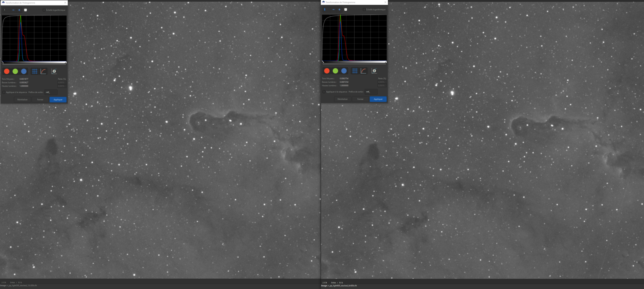Click Tons Moyens value 0.0031877

pyautogui.click(x=24, y=79)
